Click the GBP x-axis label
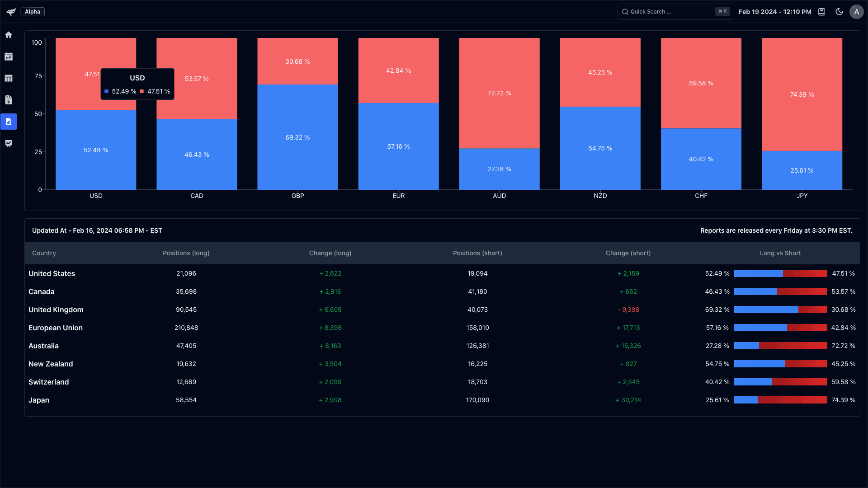 tap(297, 196)
